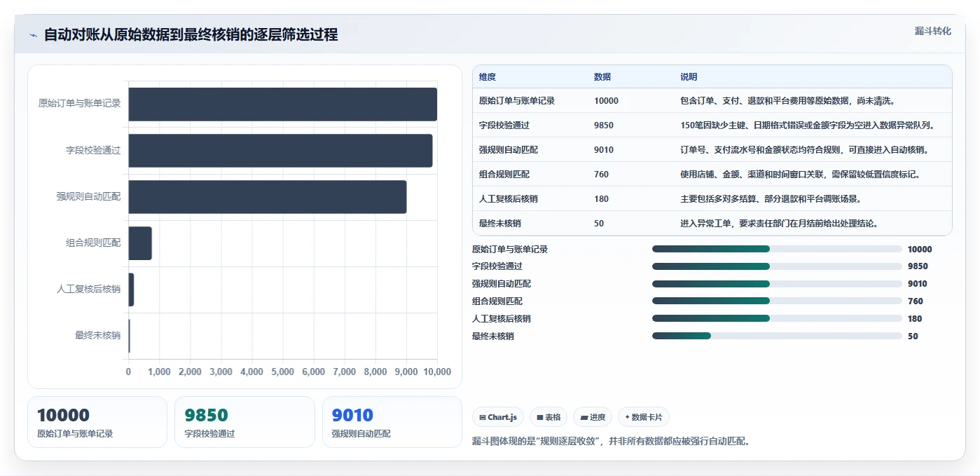980x476 pixels.
Task: Click the chart y-axis label 强规则自动匹配
Action: (x=89, y=197)
